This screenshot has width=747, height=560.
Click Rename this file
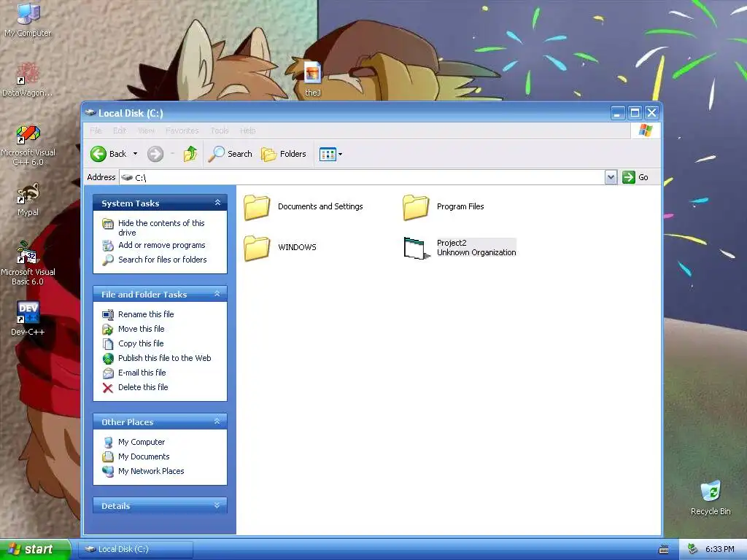click(146, 314)
